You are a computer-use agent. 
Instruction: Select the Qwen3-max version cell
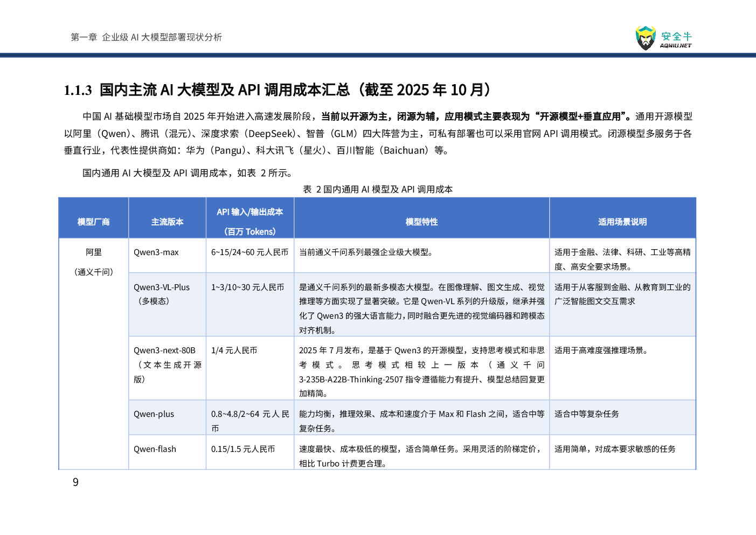(156, 252)
